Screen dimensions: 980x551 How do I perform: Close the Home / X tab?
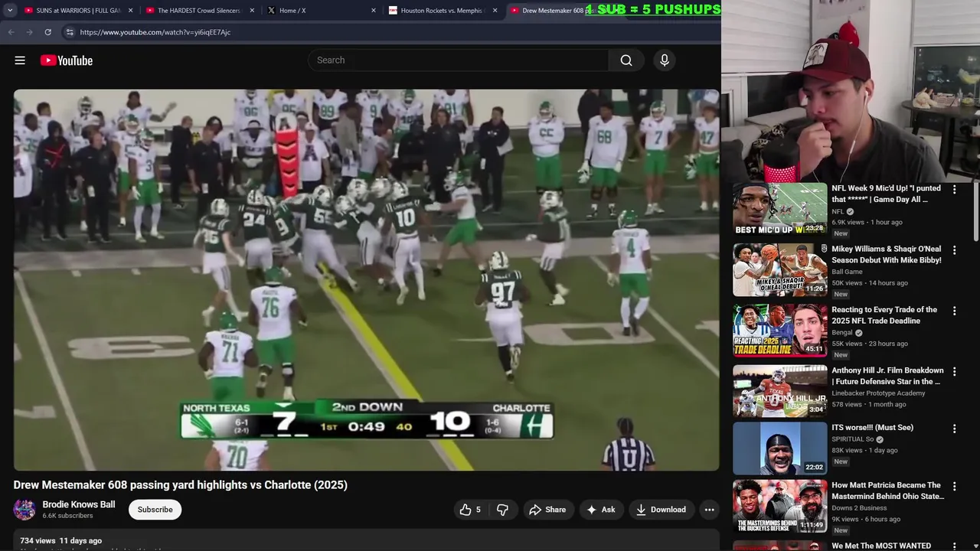pos(374,11)
